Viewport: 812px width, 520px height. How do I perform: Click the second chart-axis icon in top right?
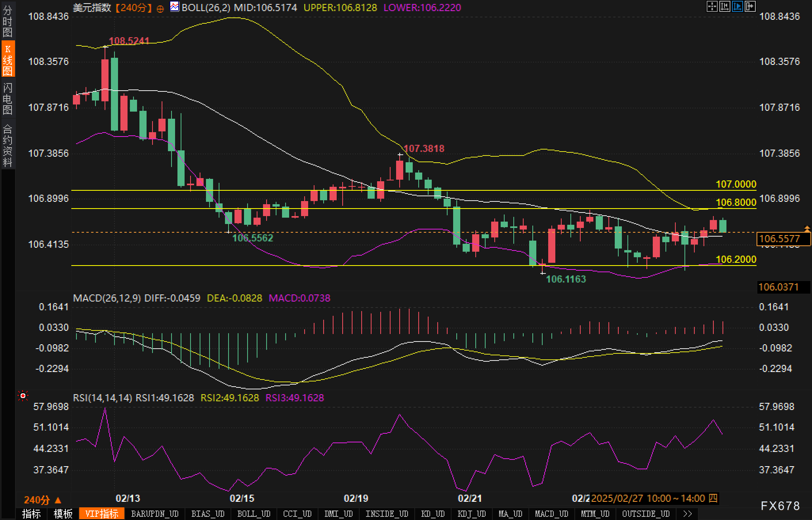724,7
